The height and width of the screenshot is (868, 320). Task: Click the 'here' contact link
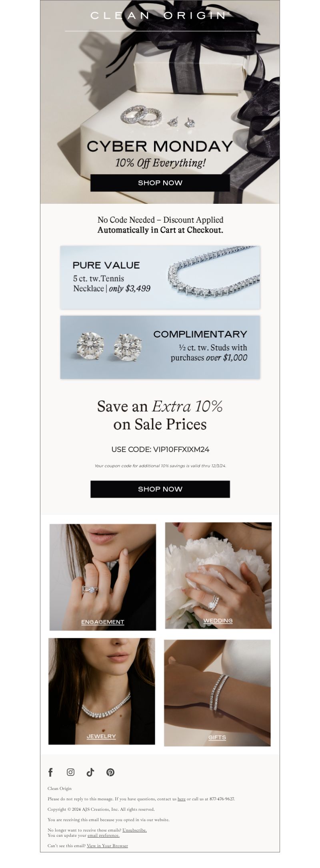[181, 799]
